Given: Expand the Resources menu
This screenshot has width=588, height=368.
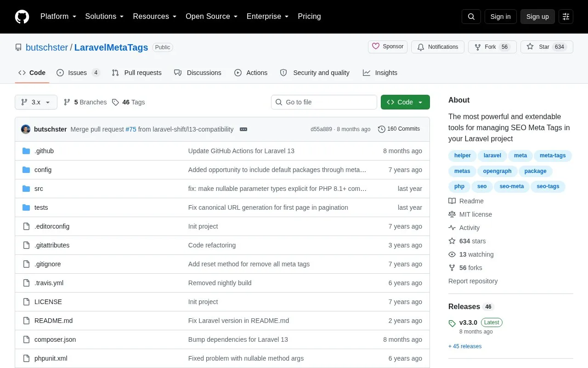Looking at the screenshot, I should point(155,17).
